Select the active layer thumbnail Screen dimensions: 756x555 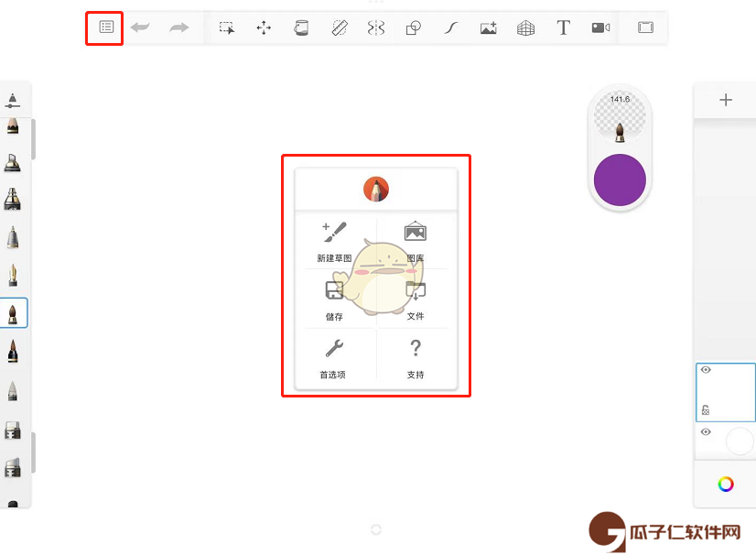point(726,392)
